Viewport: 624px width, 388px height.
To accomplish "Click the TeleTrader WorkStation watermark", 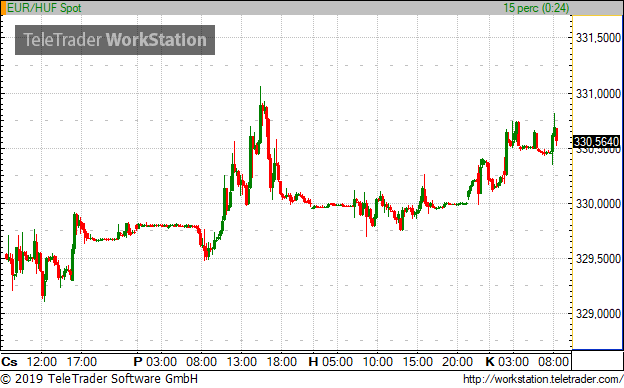I will point(115,40).
